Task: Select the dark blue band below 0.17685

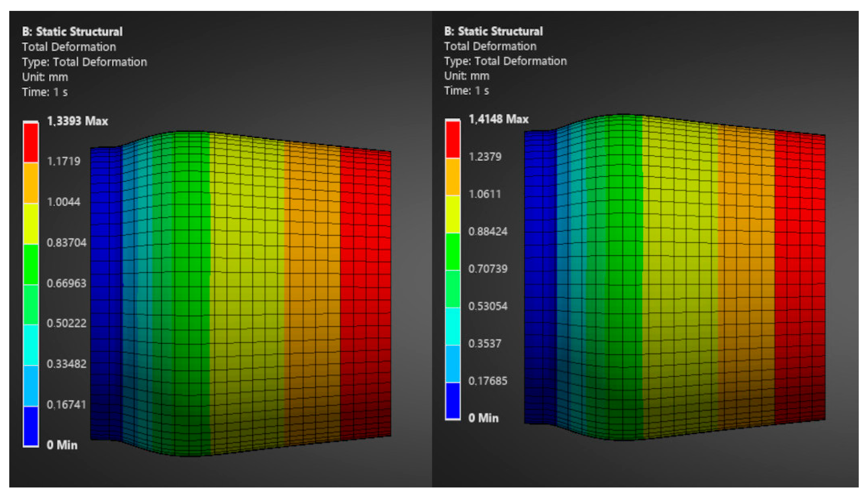Action: (453, 401)
